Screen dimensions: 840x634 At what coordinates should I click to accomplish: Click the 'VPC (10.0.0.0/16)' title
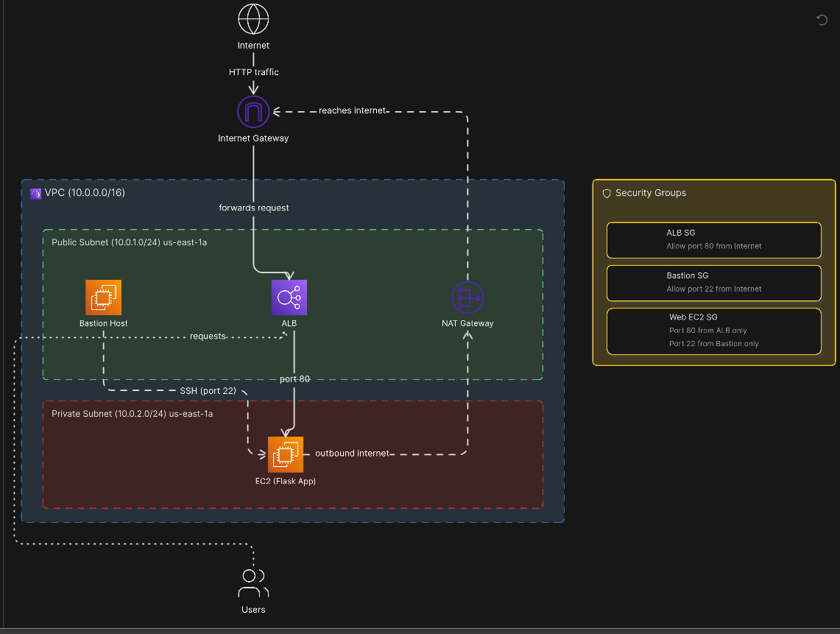point(85,193)
